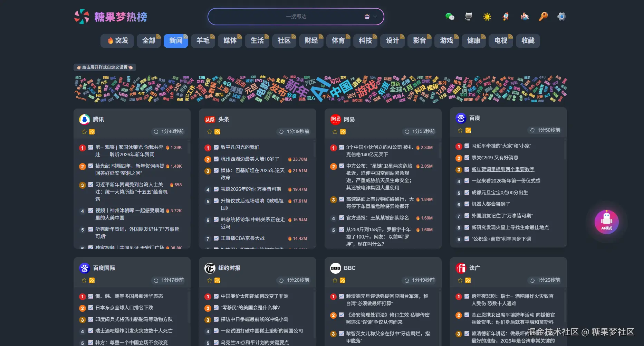This screenshot has width=644, height=346.
Task: Favorite the BBC card with its star
Action: [x=335, y=280]
